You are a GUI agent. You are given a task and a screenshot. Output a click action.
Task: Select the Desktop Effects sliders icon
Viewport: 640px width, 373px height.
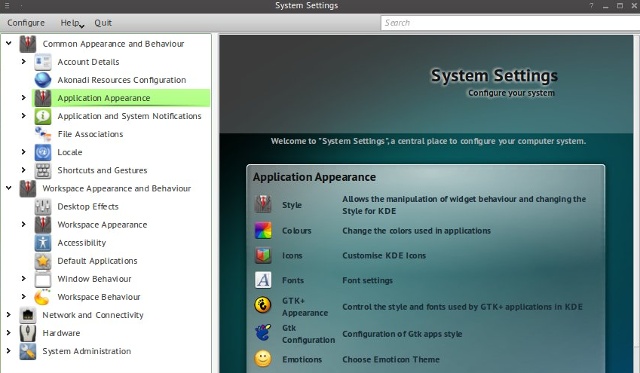coord(43,206)
